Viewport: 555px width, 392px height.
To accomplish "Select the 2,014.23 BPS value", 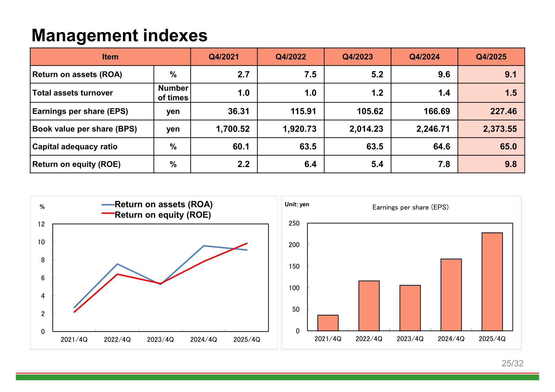I will tap(366, 129).
